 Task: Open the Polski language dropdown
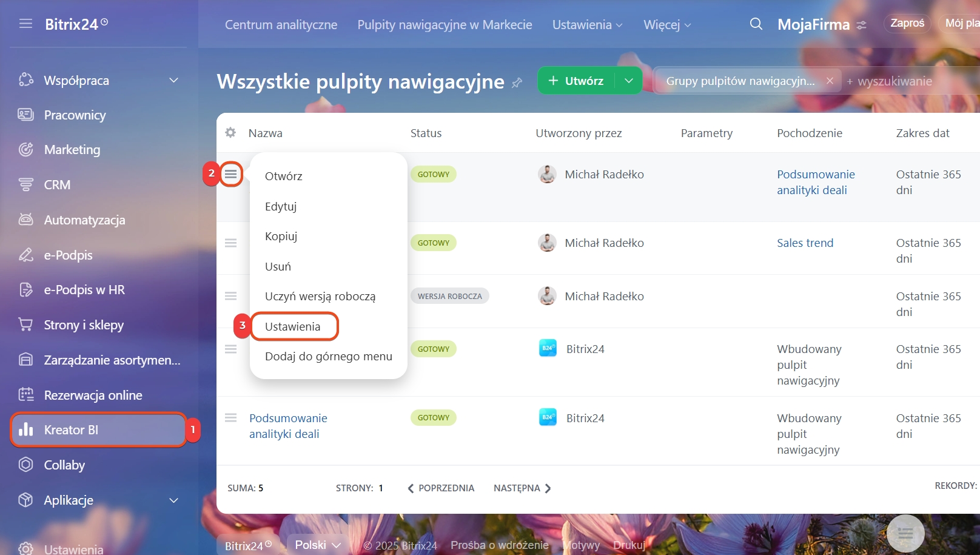coord(317,545)
